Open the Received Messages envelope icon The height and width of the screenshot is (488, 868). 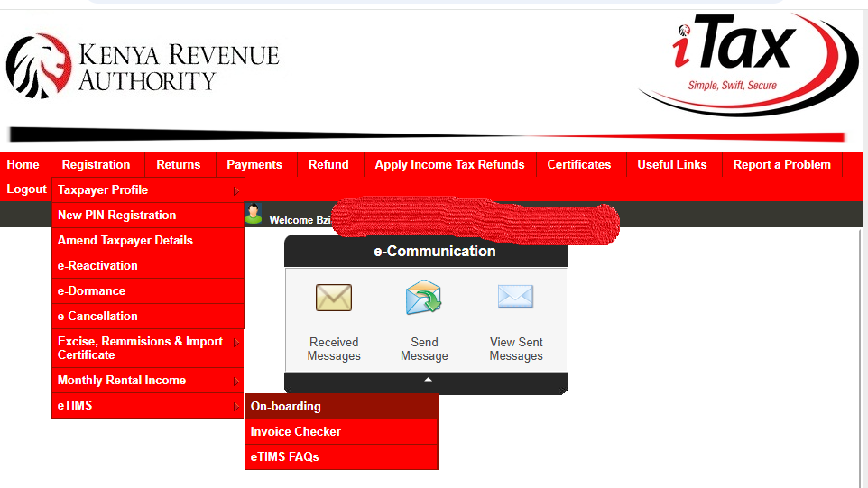pos(333,298)
